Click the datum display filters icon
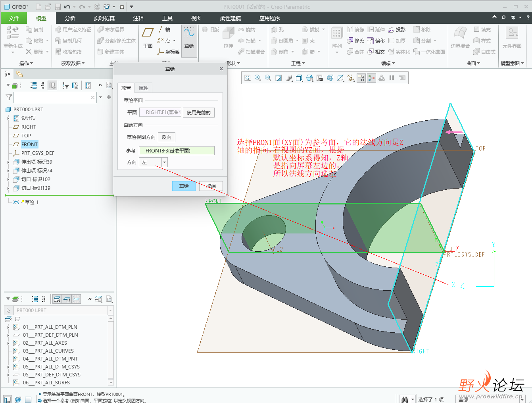532x403 pixels. (x=351, y=78)
